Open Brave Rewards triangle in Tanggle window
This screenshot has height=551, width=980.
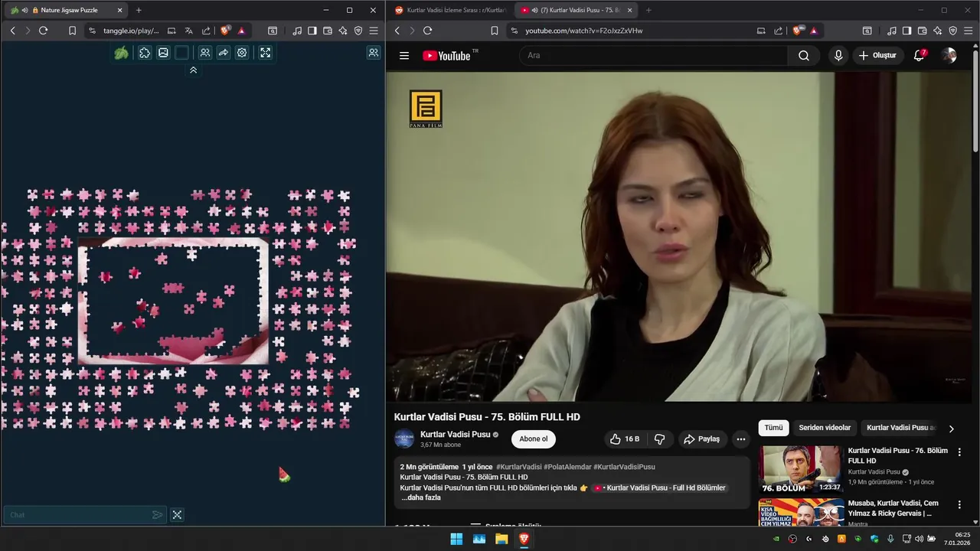(241, 31)
